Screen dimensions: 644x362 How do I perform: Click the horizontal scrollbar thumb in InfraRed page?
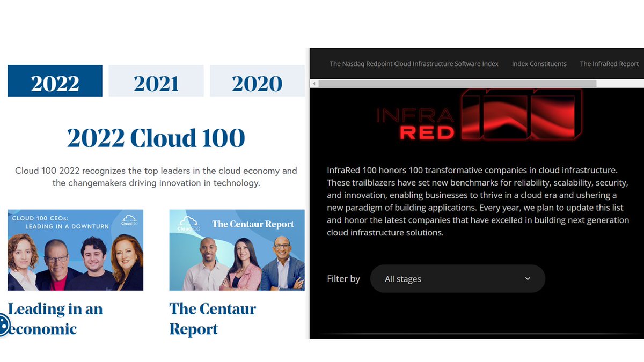(457, 84)
